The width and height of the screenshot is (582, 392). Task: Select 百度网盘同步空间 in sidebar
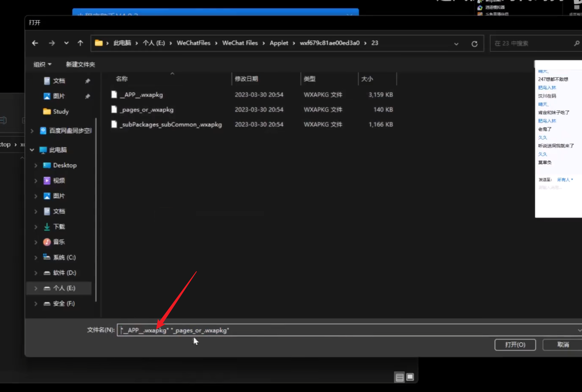point(70,131)
